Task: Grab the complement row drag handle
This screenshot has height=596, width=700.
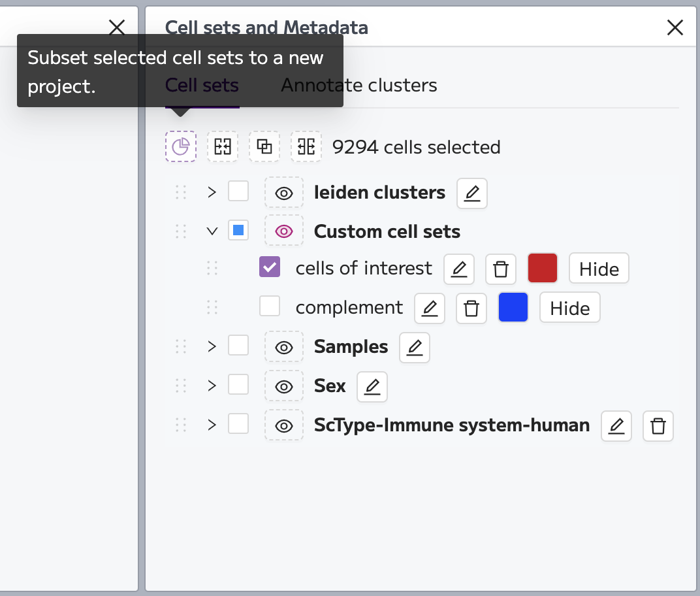Action: click(212, 307)
